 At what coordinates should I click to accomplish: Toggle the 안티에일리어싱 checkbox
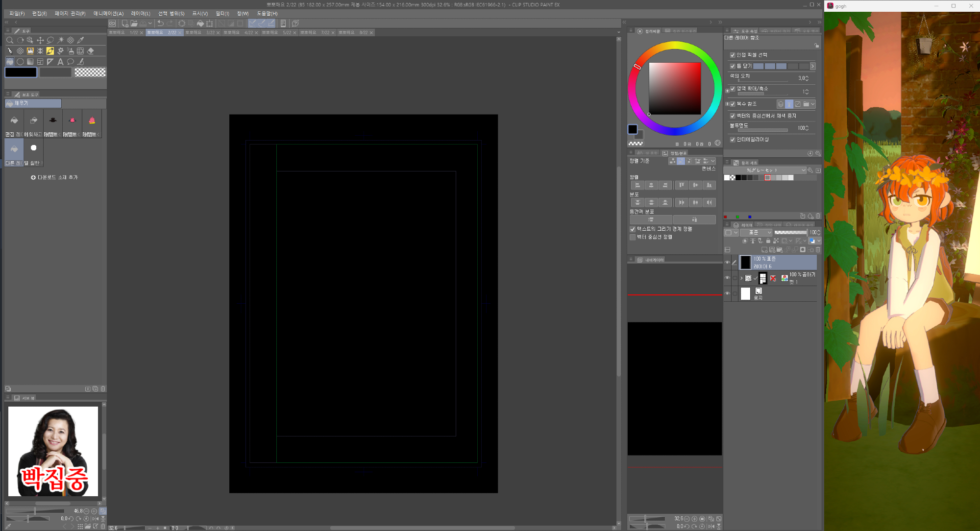(x=733, y=140)
